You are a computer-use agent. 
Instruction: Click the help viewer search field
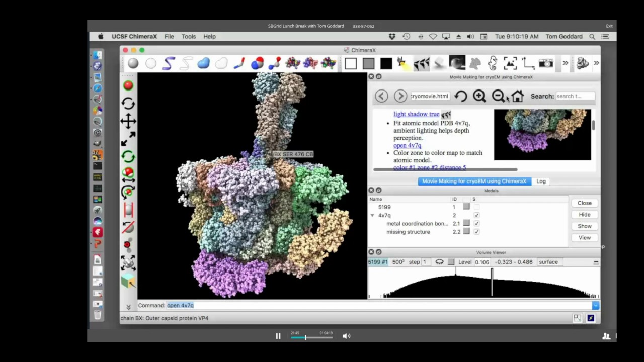tap(576, 96)
